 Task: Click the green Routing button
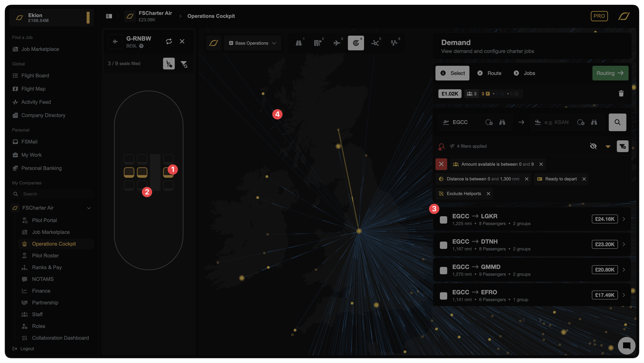610,73
